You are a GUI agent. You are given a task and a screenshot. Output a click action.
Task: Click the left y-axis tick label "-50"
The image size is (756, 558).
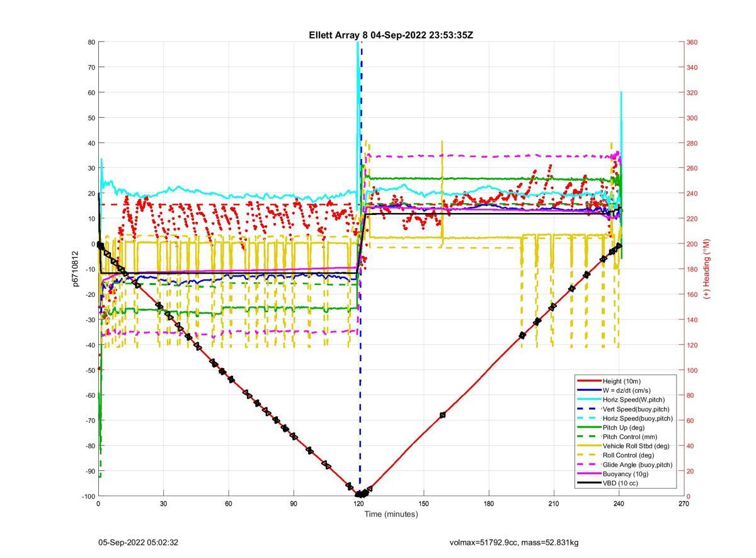coord(89,370)
